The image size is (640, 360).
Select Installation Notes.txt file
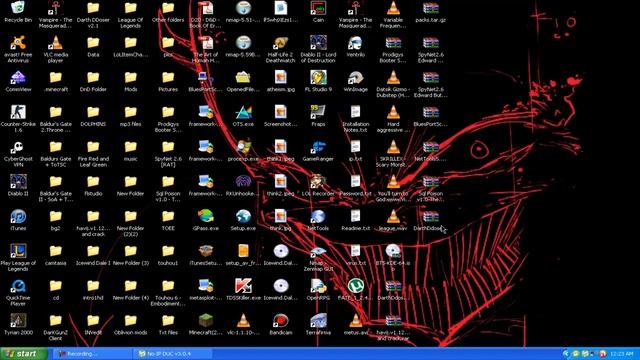coord(356,112)
